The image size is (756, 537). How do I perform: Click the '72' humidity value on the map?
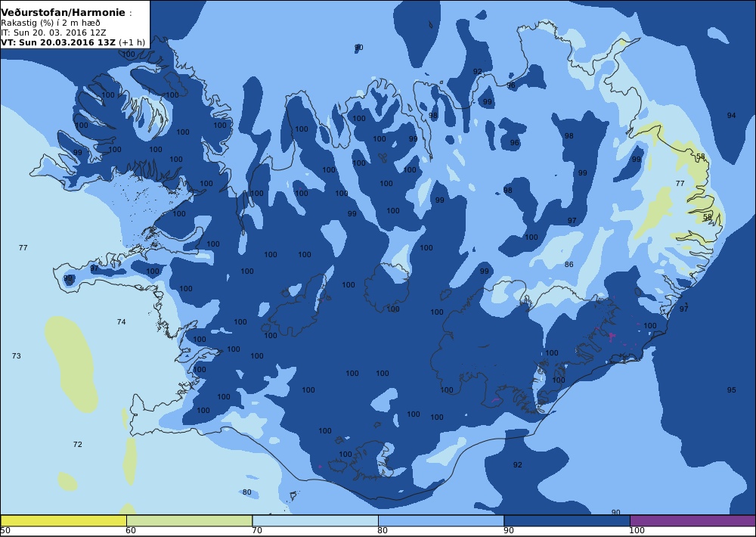click(78, 445)
